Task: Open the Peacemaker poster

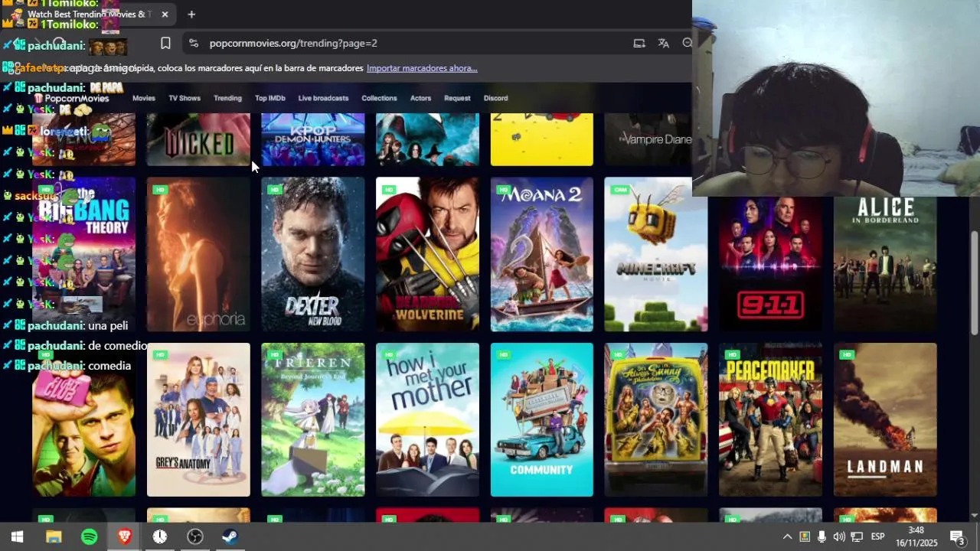Action: [771, 419]
